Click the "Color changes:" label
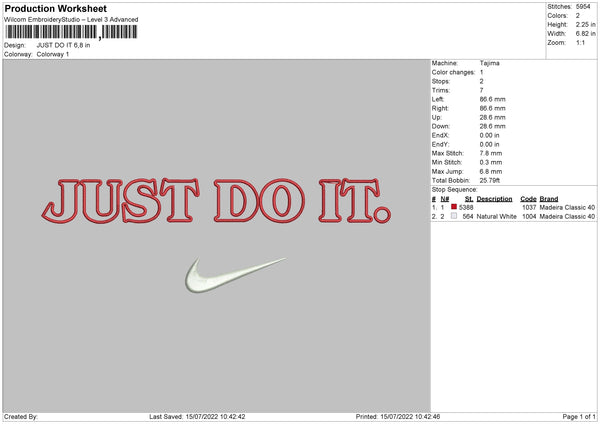600x424 pixels. [453, 72]
